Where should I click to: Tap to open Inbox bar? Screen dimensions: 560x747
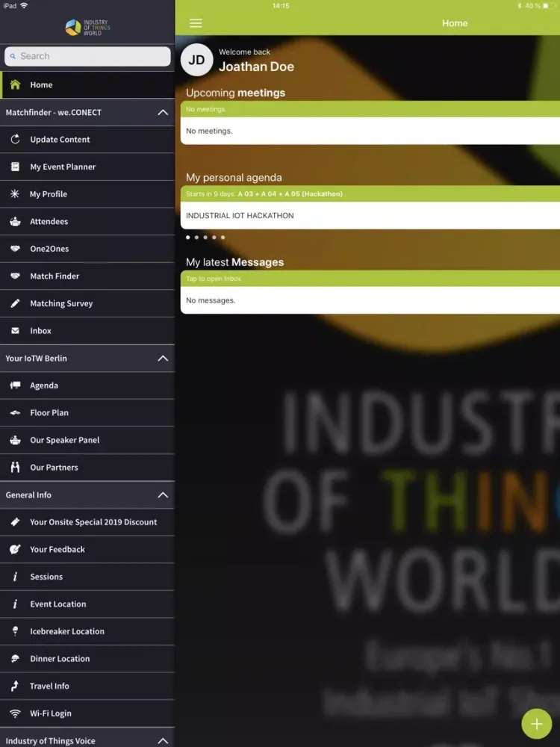(370, 278)
